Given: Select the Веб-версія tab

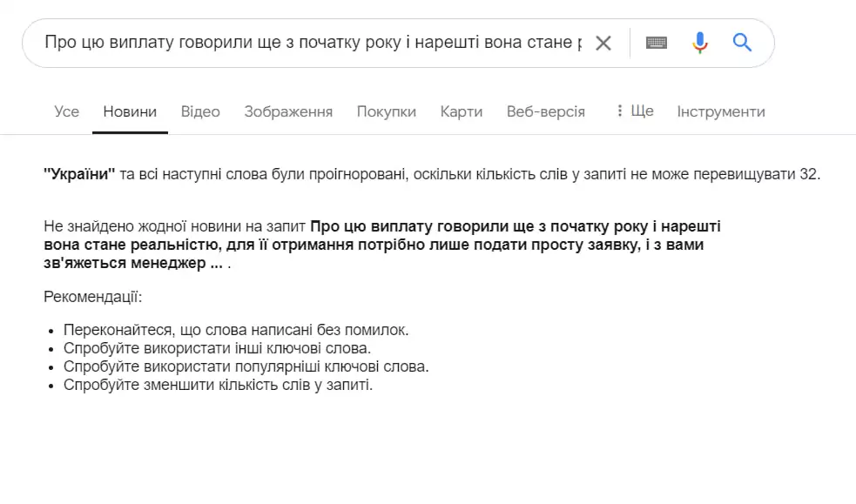Looking at the screenshot, I should (x=545, y=111).
